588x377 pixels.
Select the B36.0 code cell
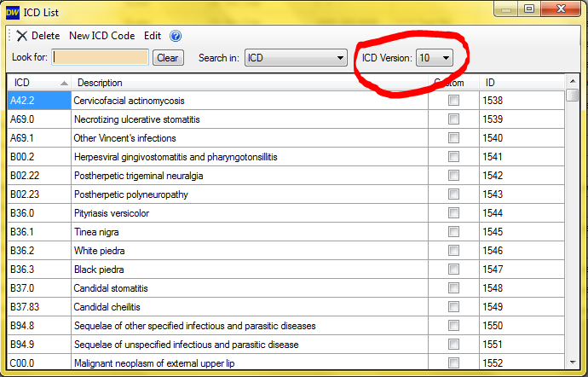coord(39,213)
